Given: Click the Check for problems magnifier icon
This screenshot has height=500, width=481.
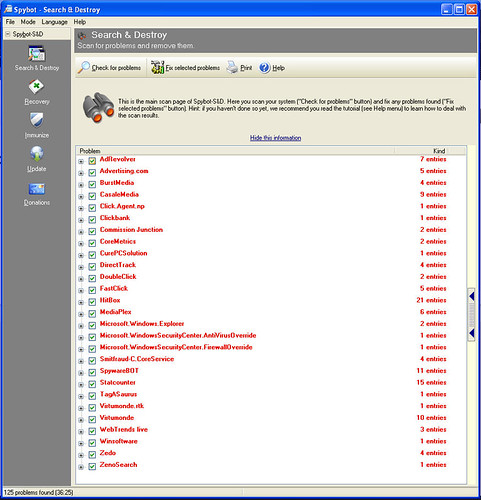Looking at the screenshot, I should (83, 68).
